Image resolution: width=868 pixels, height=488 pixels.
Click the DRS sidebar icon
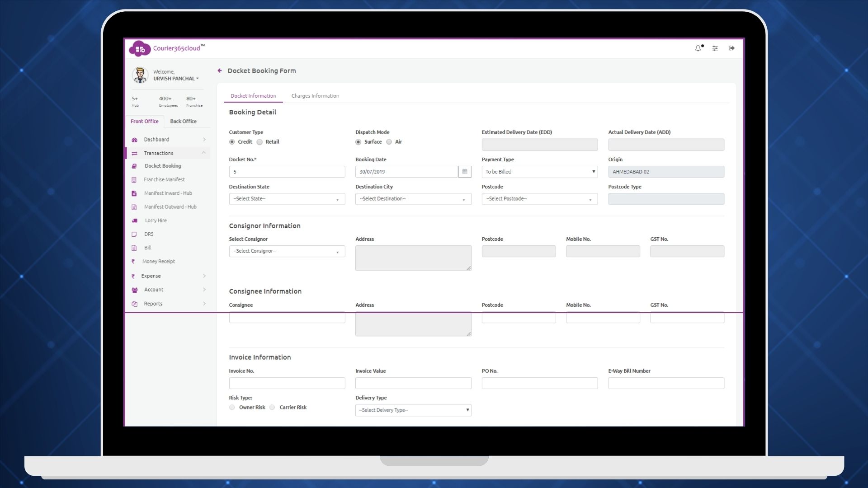[134, 234]
